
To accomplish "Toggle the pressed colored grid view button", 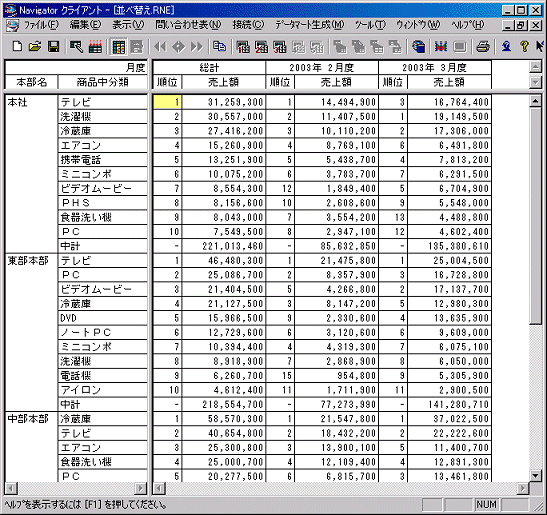I will click(x=119, y=47).
